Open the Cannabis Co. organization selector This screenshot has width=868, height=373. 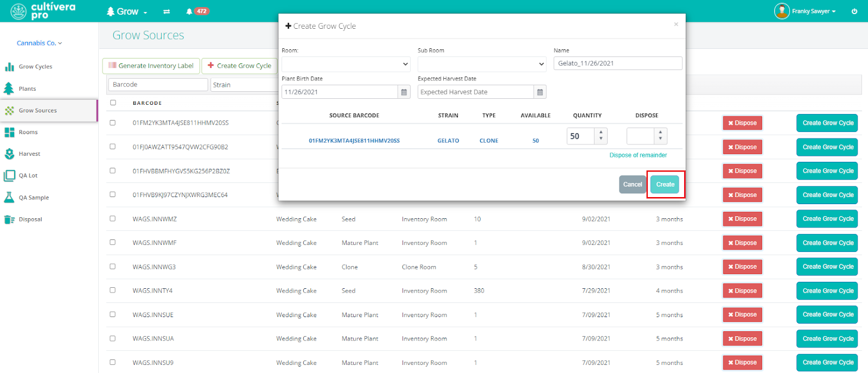(39, 43)
